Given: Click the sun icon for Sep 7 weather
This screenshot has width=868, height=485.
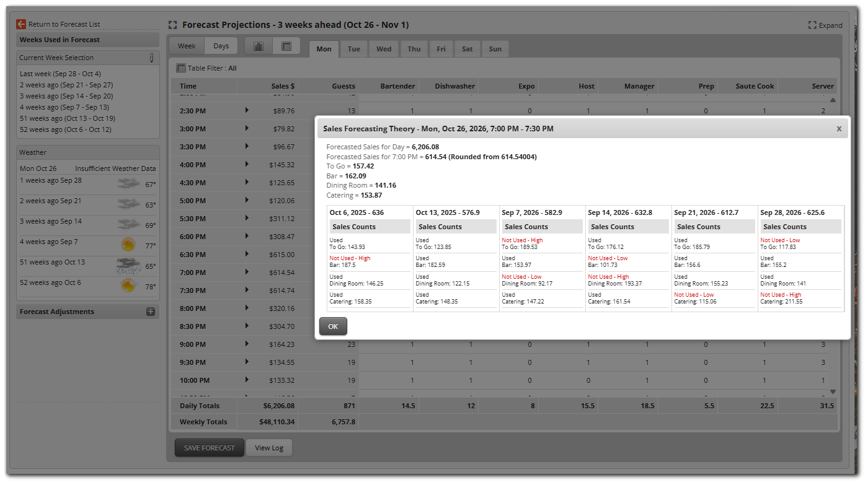Looking at the screenshot, I should tap(128, 245).
